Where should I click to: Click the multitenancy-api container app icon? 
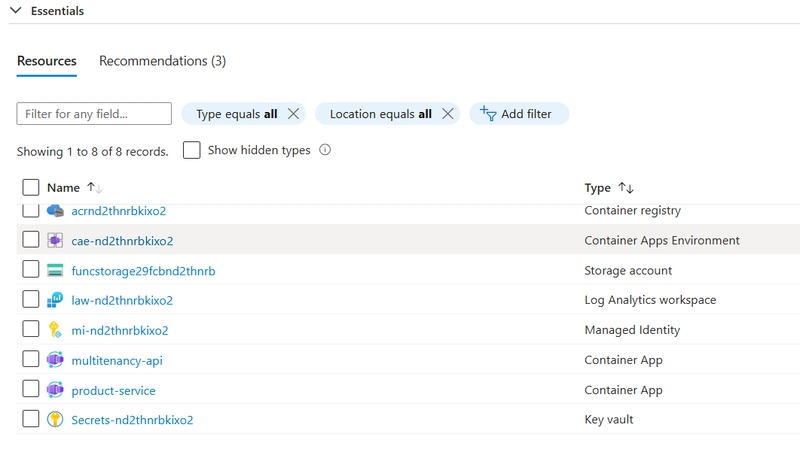click(x=55, y=360)
